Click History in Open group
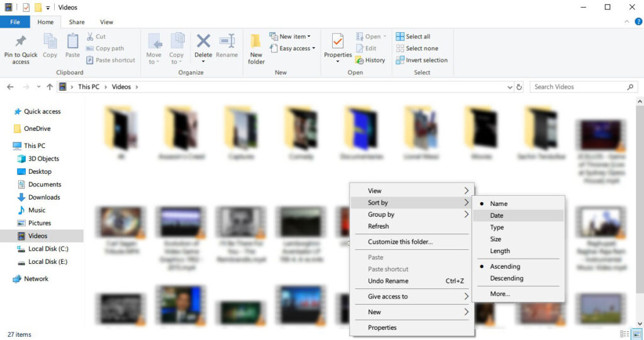644x340 pixels. tap(370, 60)
